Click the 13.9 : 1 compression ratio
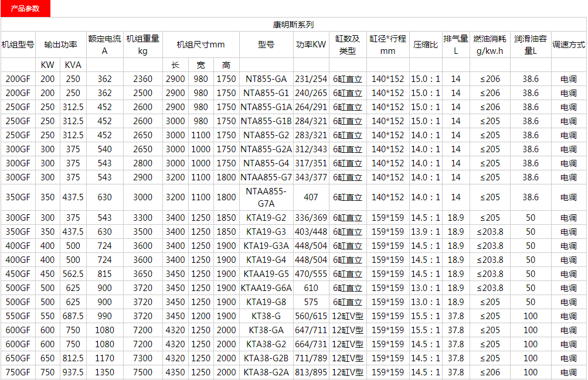The image size is (588, 380). 426,232
